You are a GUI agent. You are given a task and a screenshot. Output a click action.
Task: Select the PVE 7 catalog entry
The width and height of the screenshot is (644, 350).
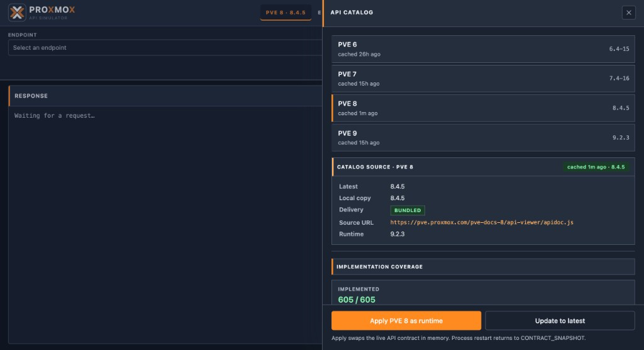[483, 79]
